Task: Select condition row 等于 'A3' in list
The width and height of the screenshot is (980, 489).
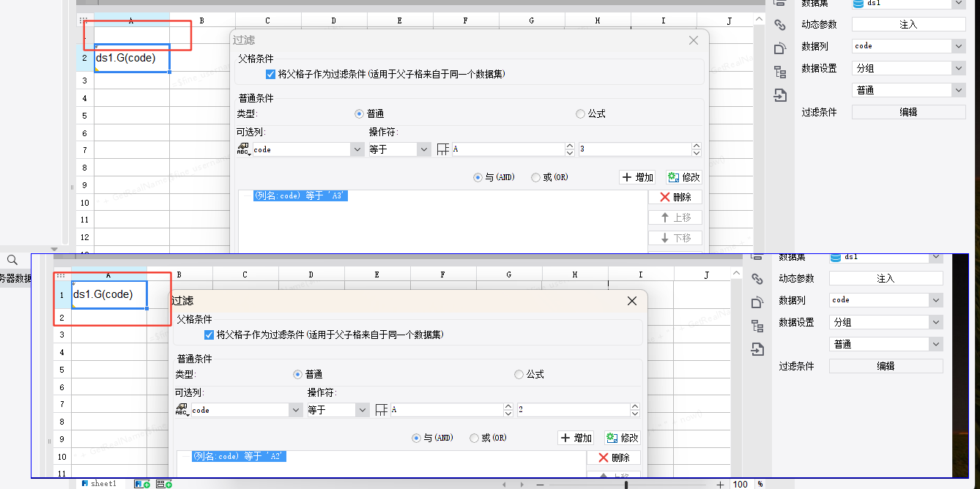Action: (300, 195)
